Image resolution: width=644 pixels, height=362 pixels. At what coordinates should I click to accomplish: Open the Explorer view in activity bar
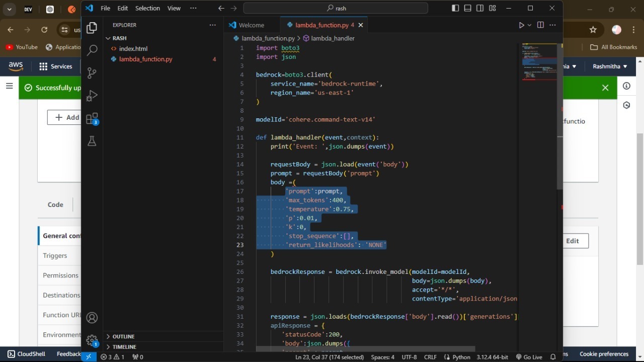coord(92,28)
